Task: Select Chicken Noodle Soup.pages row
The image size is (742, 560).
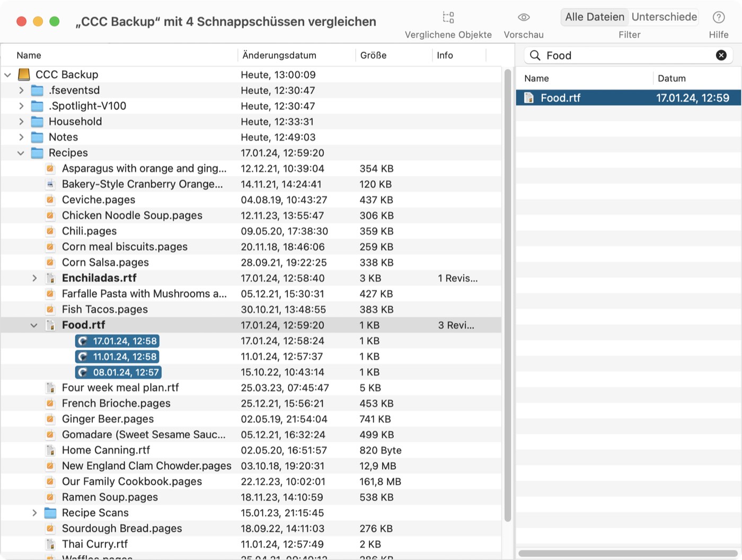Action: pos(251,216)
